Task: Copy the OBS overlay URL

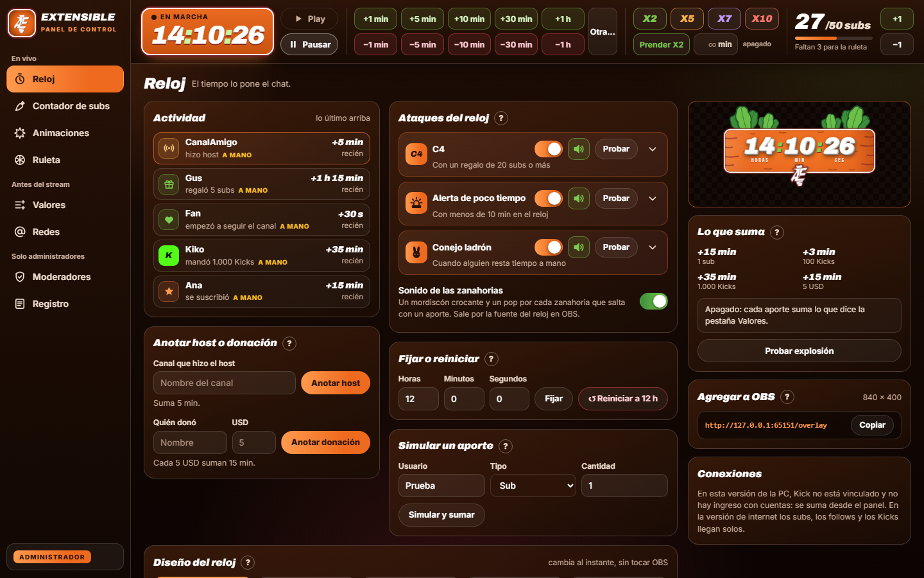Action: pyautogui.click(x=872, y=425)
